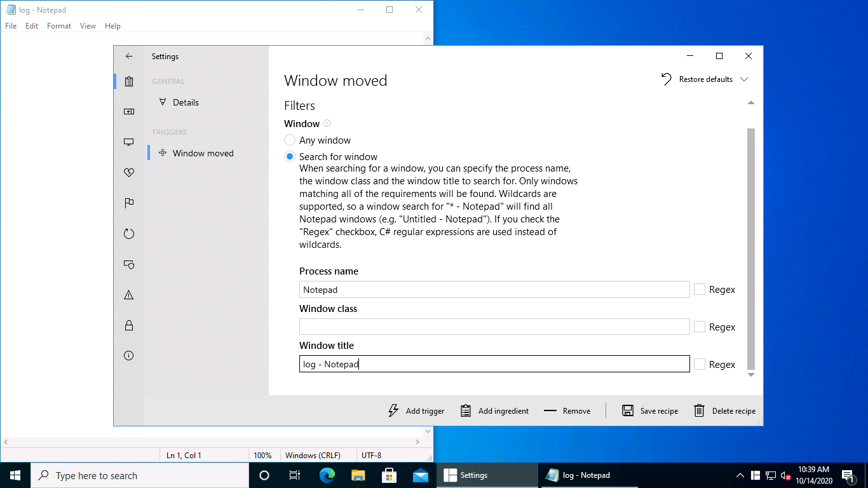Click the warning triangle sidebar icon
The image size is (868, 488).
point(129,295)
